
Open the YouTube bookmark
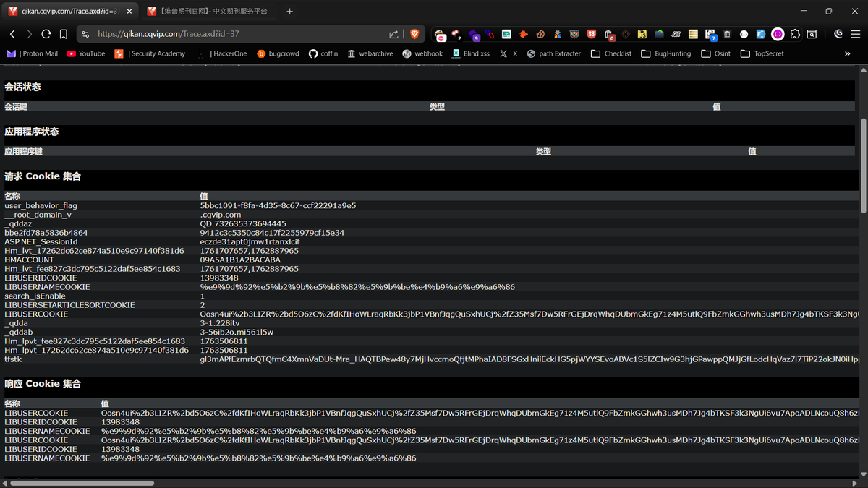[86, 53]
